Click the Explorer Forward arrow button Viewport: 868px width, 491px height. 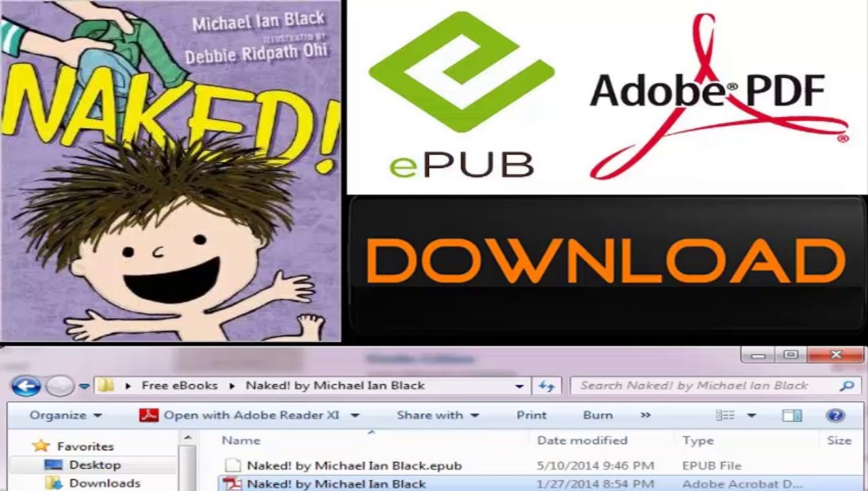pos(59,386)
